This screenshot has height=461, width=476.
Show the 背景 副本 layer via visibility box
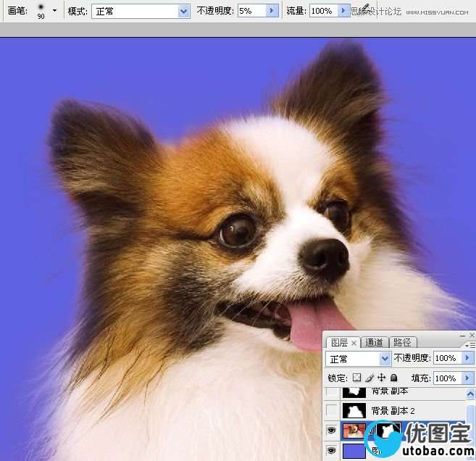tap(332, 391)
